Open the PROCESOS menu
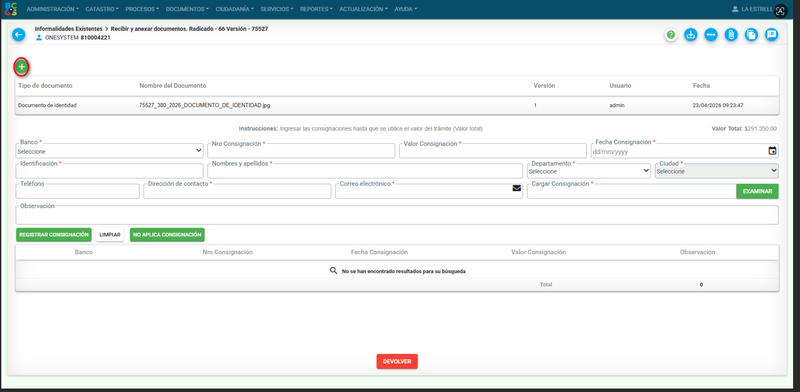The height and width of the screenshot is (392, 800). [142, 9]
